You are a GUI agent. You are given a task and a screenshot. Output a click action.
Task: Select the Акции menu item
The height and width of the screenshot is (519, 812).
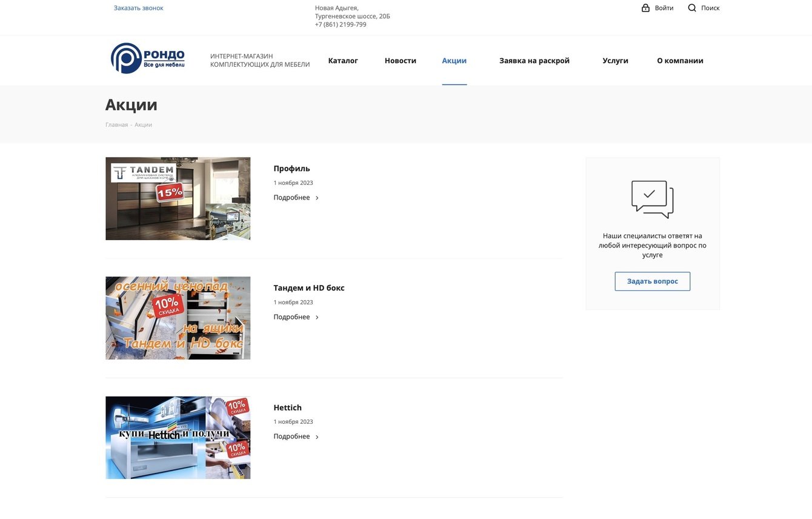(x=454, y=61)
